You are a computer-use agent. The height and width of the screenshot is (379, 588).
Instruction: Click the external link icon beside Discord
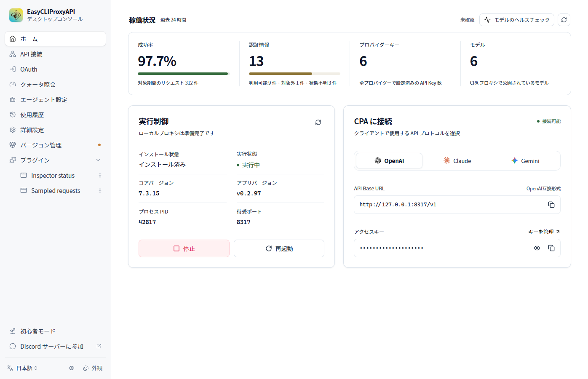[x=99, y=346]
